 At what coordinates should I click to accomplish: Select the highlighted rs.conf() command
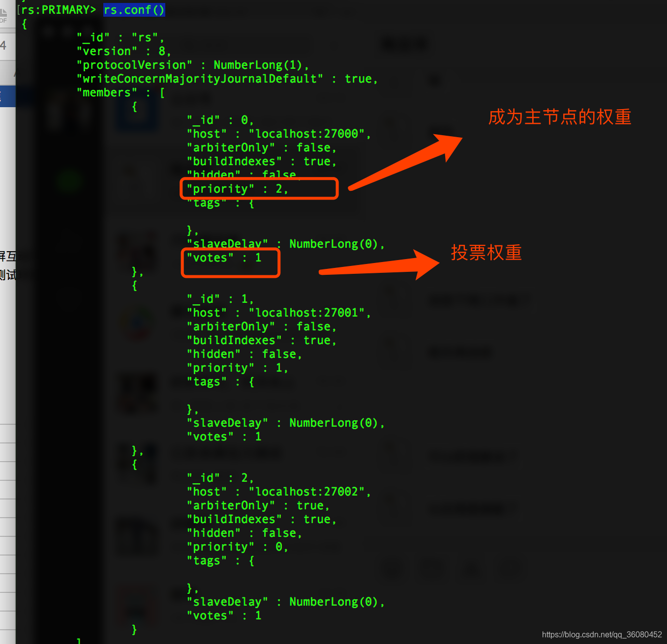pyautogui.click(x=134, y=10)
